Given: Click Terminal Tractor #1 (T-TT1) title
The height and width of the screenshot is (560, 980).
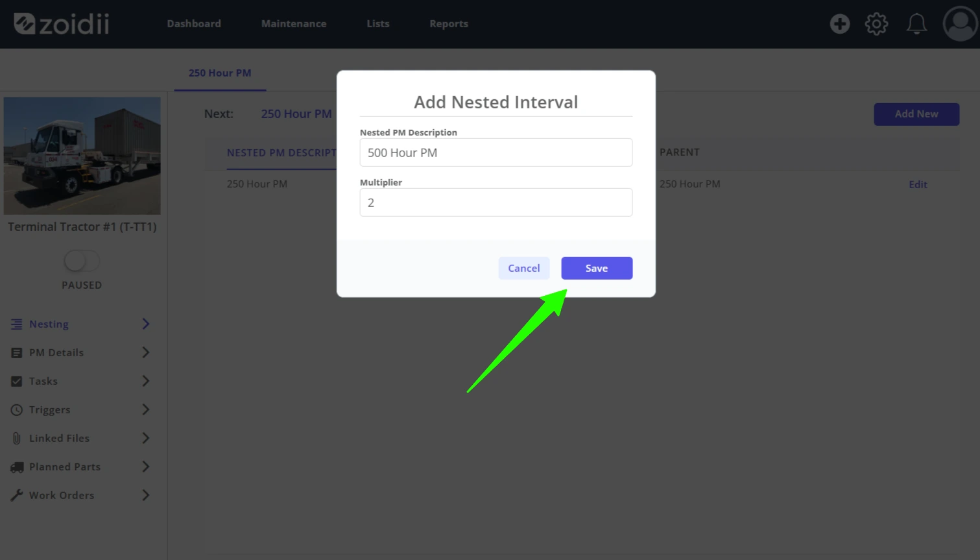Looking at the screenshot, I should click(82, 226).
